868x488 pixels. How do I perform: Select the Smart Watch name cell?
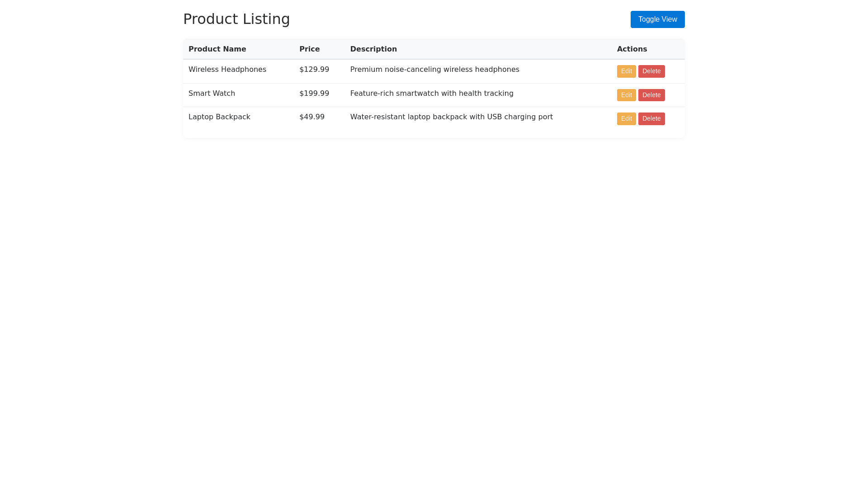click(212, 94)
